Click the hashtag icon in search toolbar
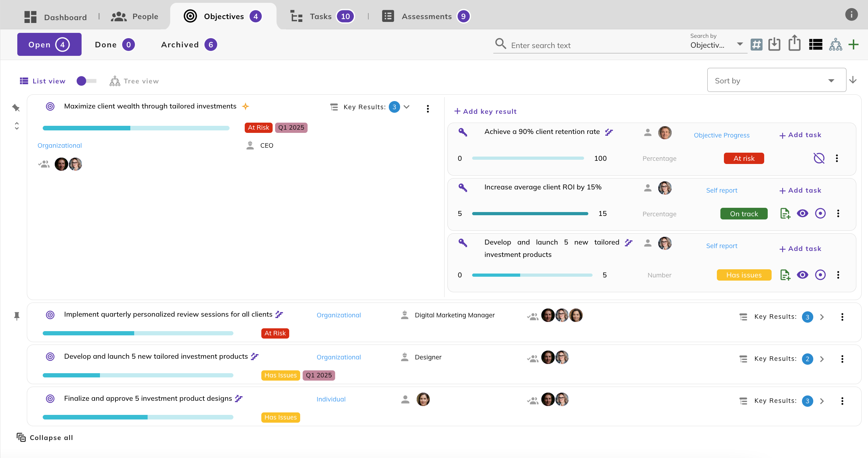Image resolution: width=868 pixels, height=458 pixels. (x=756, y=45)
